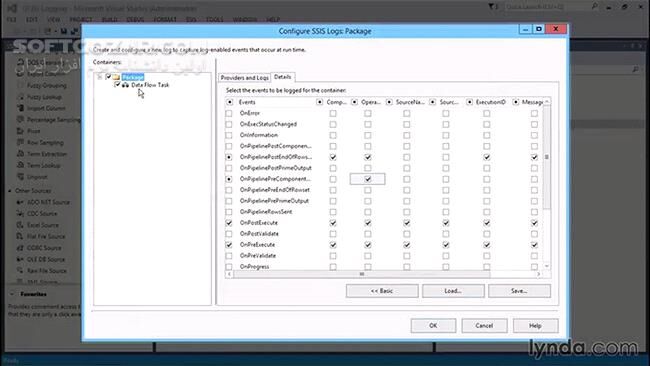The width and height of the screenshot is (650, 366).
Task: Collapse the Package node in Containers tree
Action: (x=100, y=77)
